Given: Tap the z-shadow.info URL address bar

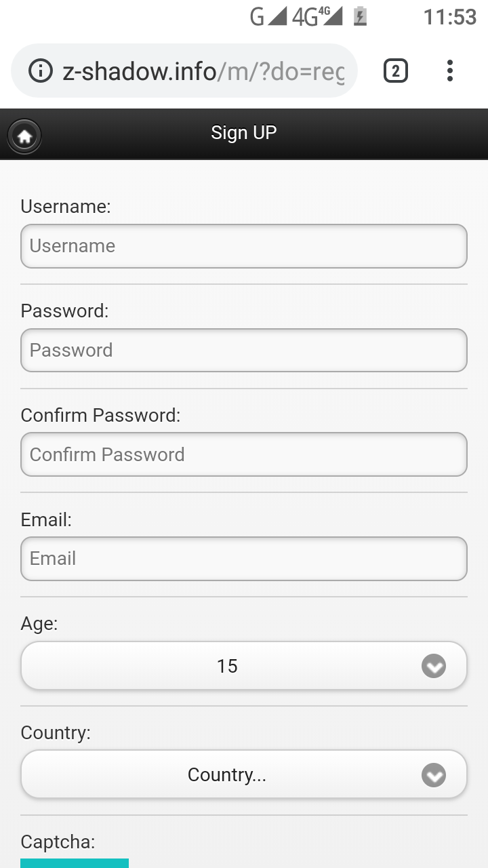Looking at the screenshot, I should pyautogui.click(x=203, y=71).
